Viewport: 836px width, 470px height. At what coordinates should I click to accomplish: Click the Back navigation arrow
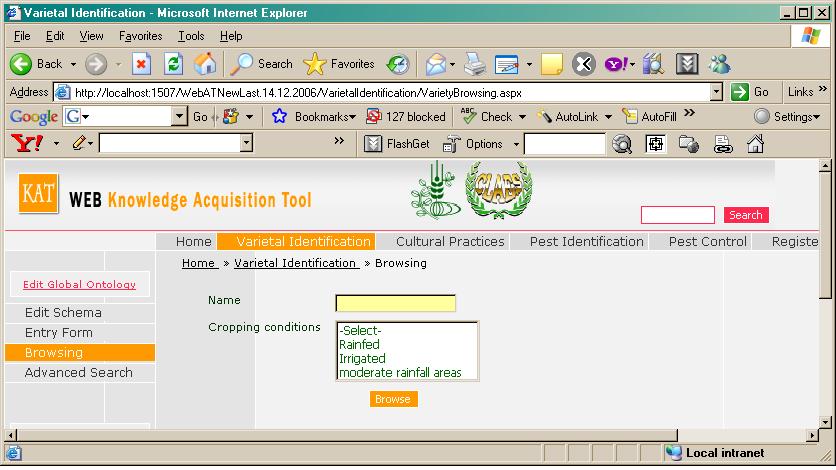point(22,64)
